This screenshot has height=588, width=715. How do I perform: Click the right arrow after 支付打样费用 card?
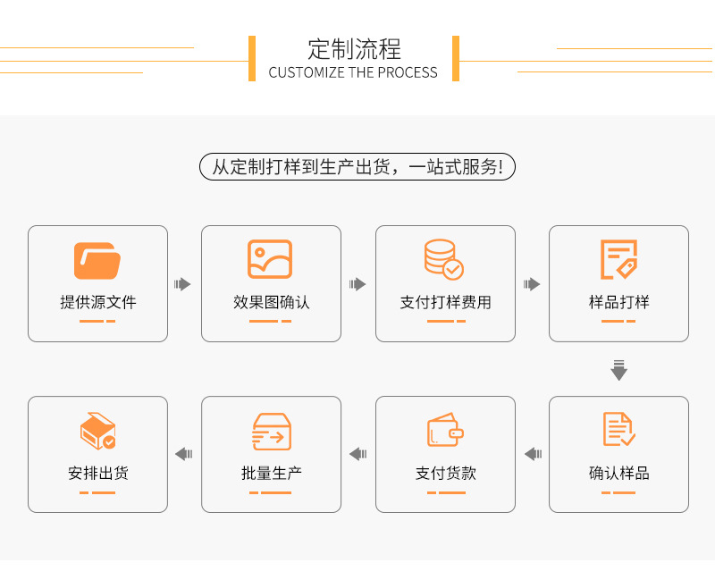click(x=532, y=284)
